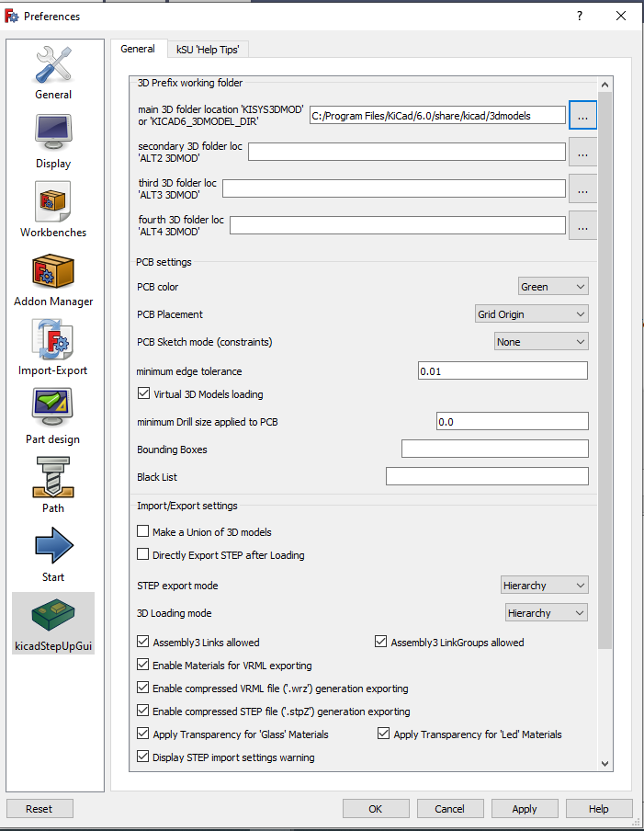
Task: Open the Start preferences category
Action: pos(53,554)
